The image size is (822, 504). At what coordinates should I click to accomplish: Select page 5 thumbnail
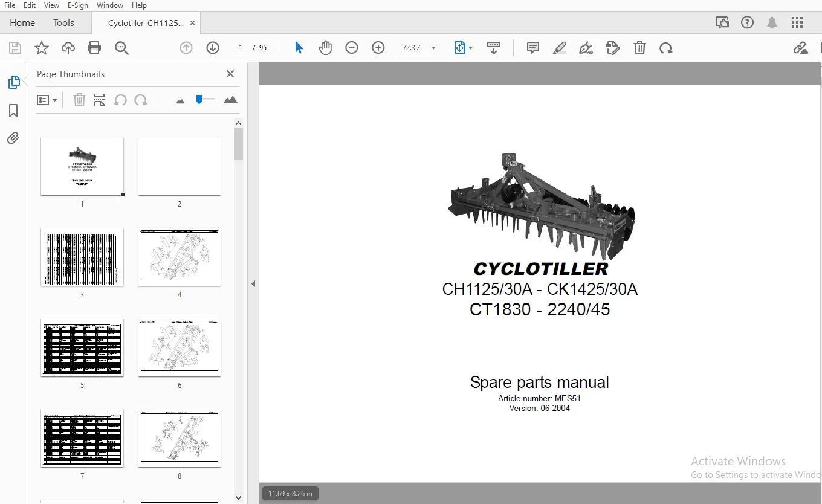[x=82, y=347]
